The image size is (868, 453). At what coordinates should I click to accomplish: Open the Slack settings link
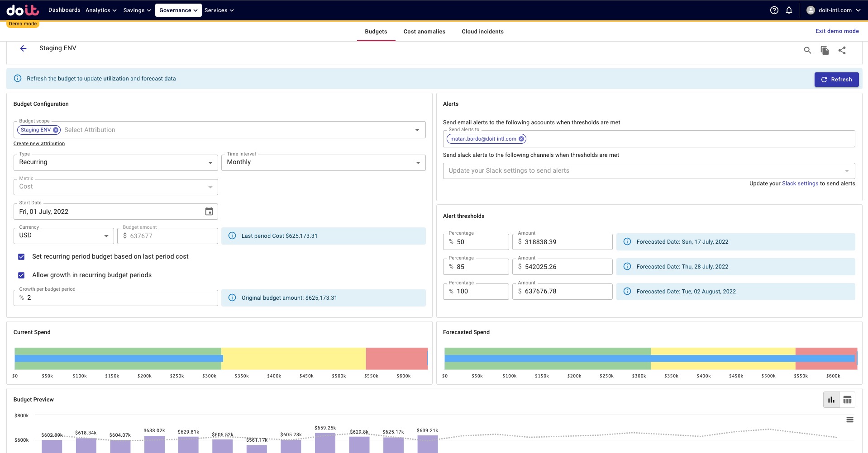click(x=800, y=184)
